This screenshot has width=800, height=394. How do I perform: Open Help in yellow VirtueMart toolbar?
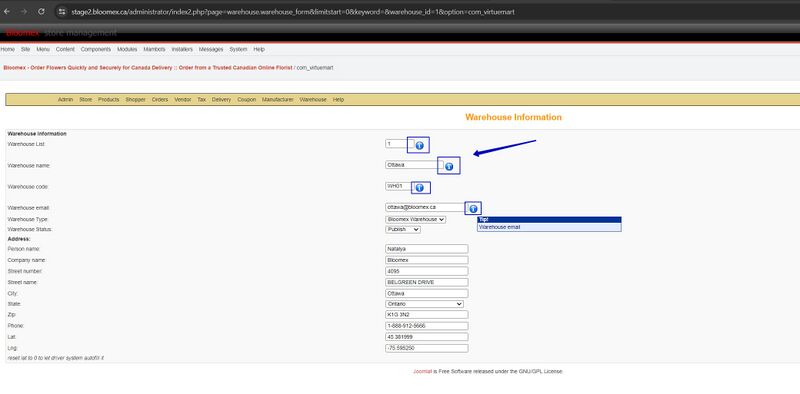(x=338, y=100)
